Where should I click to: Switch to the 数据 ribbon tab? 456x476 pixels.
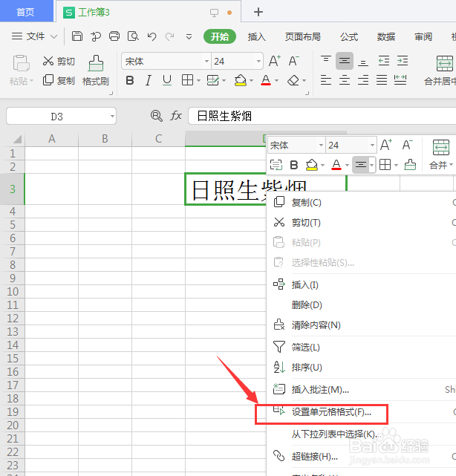click(386, 36)
